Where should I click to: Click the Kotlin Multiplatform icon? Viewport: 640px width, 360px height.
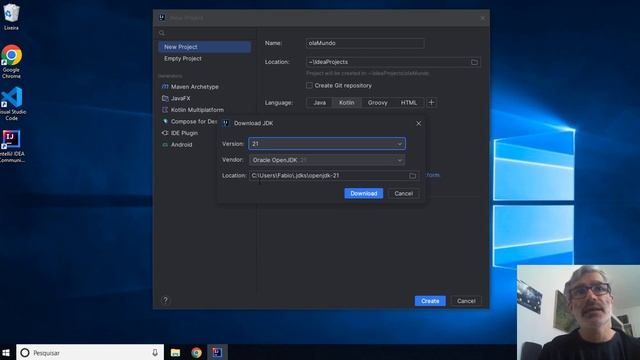pos(165,110)
